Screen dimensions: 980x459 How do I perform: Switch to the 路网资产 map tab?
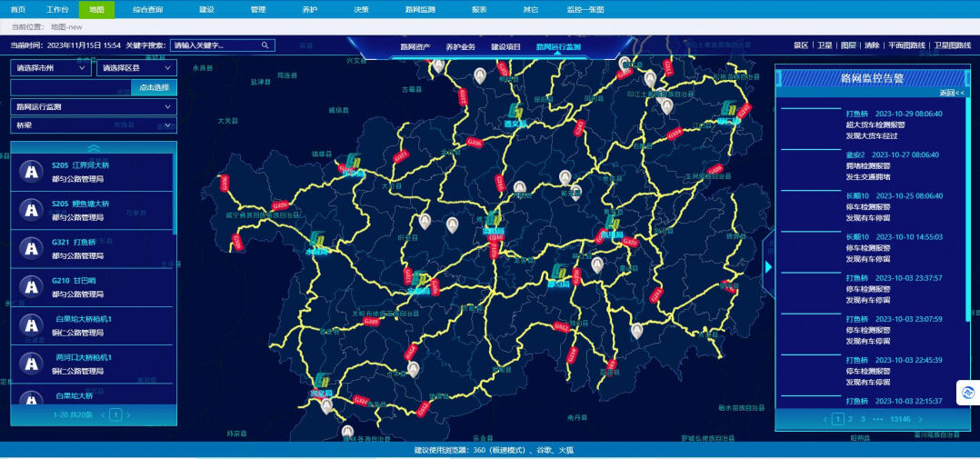415,47
